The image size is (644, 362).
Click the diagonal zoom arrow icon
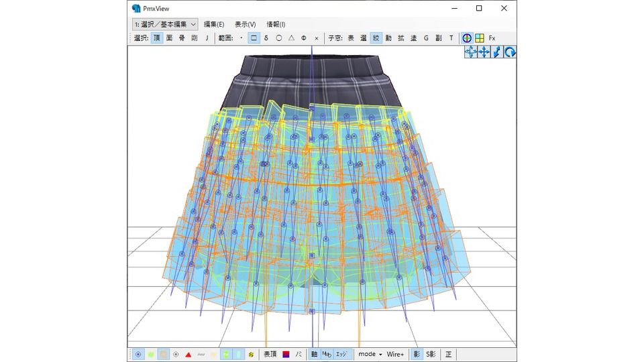coord(497,52)
